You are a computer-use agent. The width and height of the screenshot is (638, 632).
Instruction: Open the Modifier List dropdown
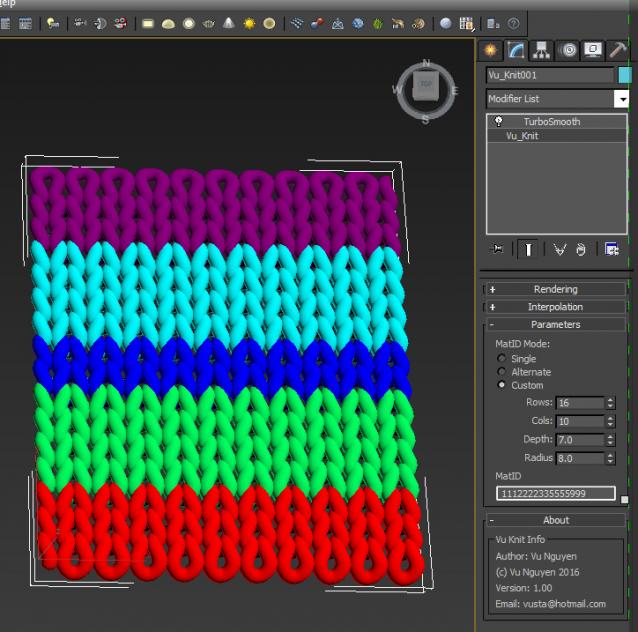tap(621, 99)
